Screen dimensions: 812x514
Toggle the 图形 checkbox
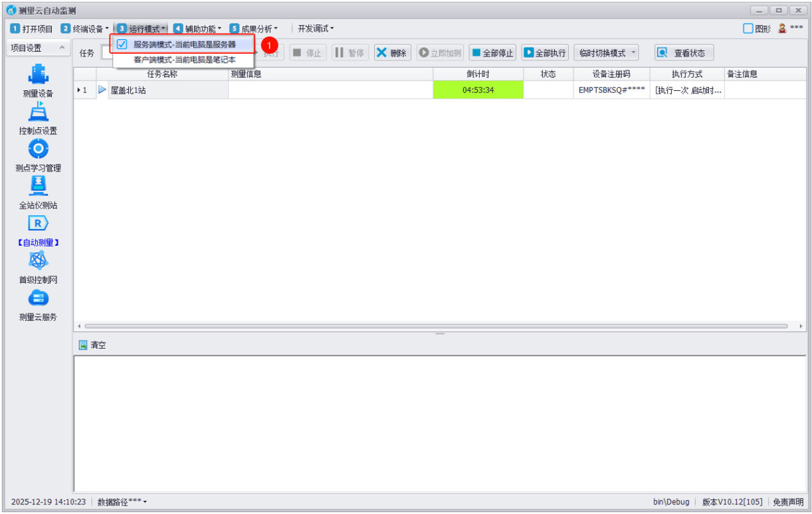coord(748,29)
